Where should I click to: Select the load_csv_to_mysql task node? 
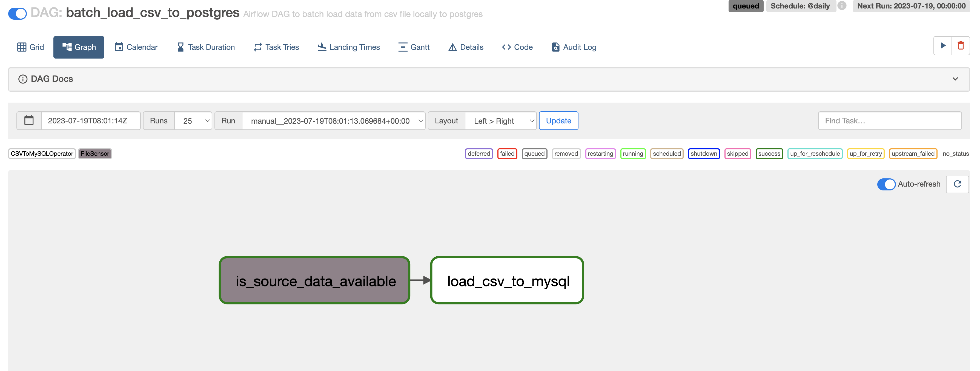(x=507, y=280)
